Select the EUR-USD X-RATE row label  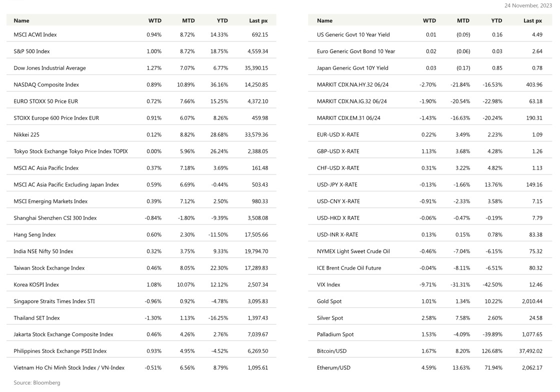click(338, 134)
